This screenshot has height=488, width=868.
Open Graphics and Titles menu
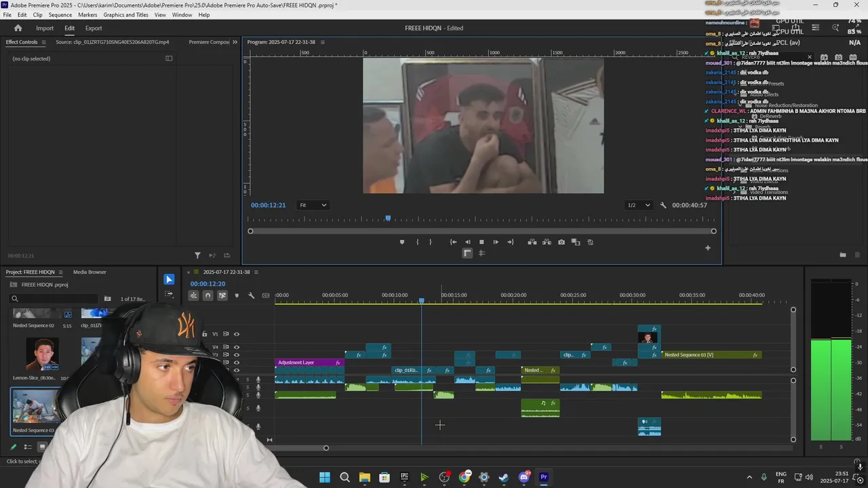tap(125, 15)
